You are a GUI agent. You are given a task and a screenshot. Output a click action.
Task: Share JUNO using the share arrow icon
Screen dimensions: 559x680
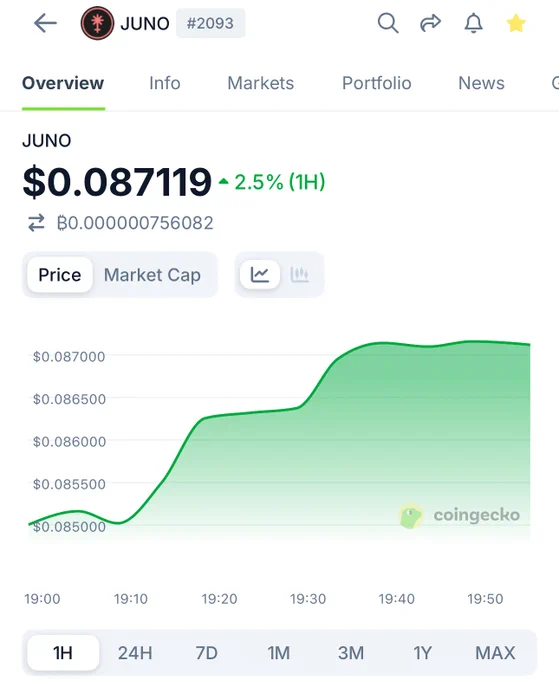point(430,23)
